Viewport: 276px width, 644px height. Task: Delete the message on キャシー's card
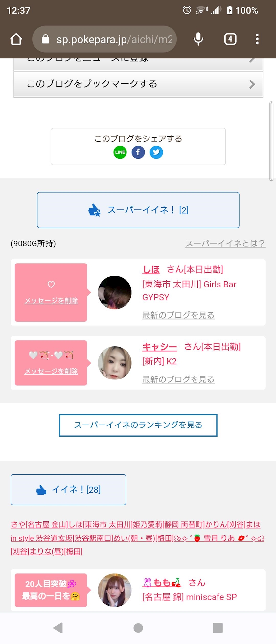click(51, 371)
